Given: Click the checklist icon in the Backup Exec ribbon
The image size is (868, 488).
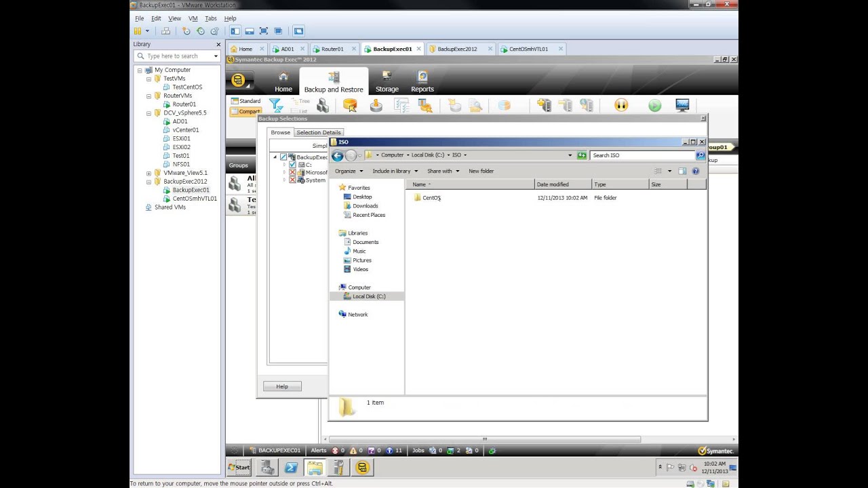Looking at the screenshot, I should click(401, 105).
